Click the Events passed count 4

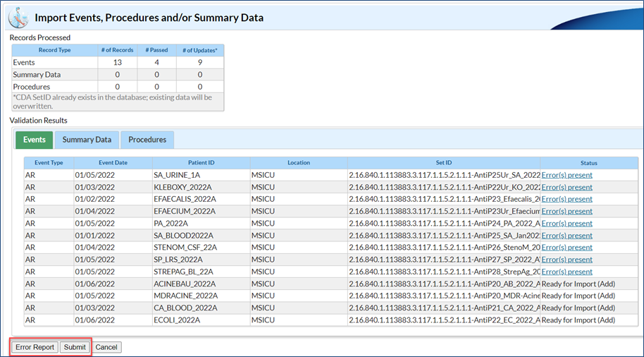[157, 63]
